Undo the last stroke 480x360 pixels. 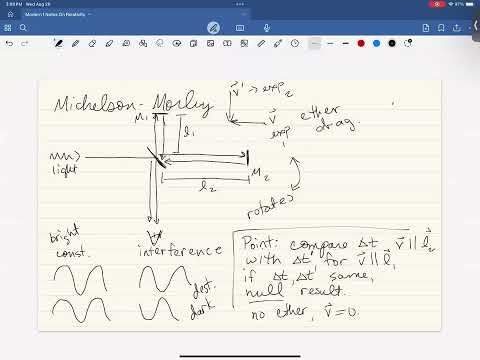(x=9, y=43)
